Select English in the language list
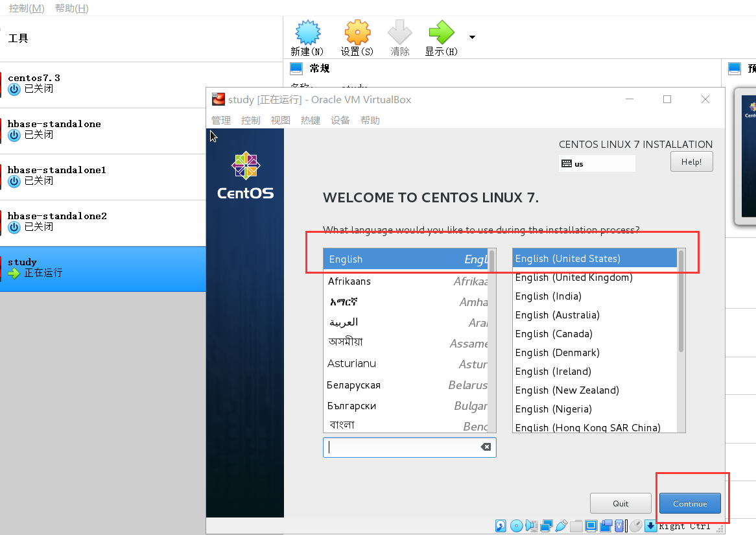756x535 pixels. (x=406, y=259)
